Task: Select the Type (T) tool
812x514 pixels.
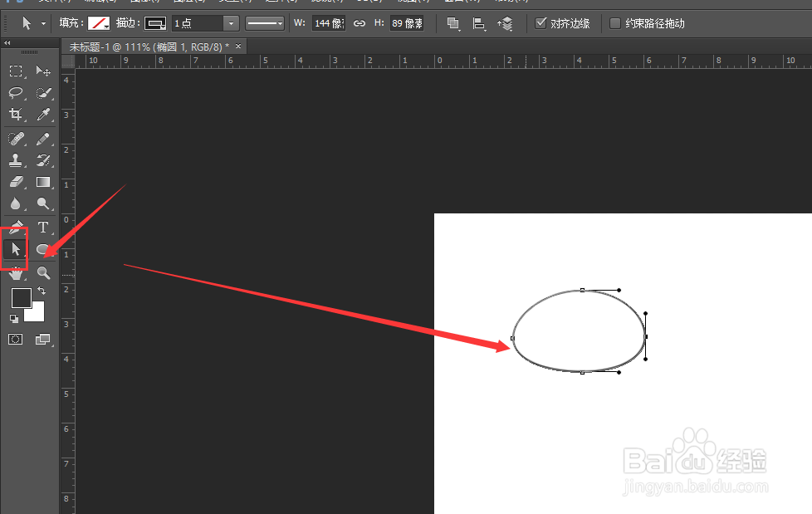Action: pyautogui.click(x=43, y=227)
